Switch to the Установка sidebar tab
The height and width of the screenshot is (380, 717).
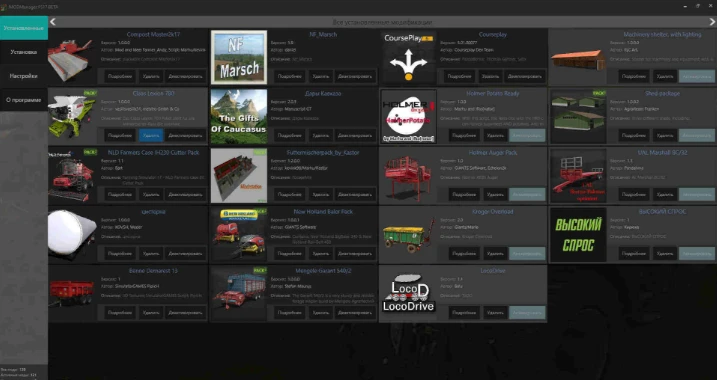coord(24,52)
